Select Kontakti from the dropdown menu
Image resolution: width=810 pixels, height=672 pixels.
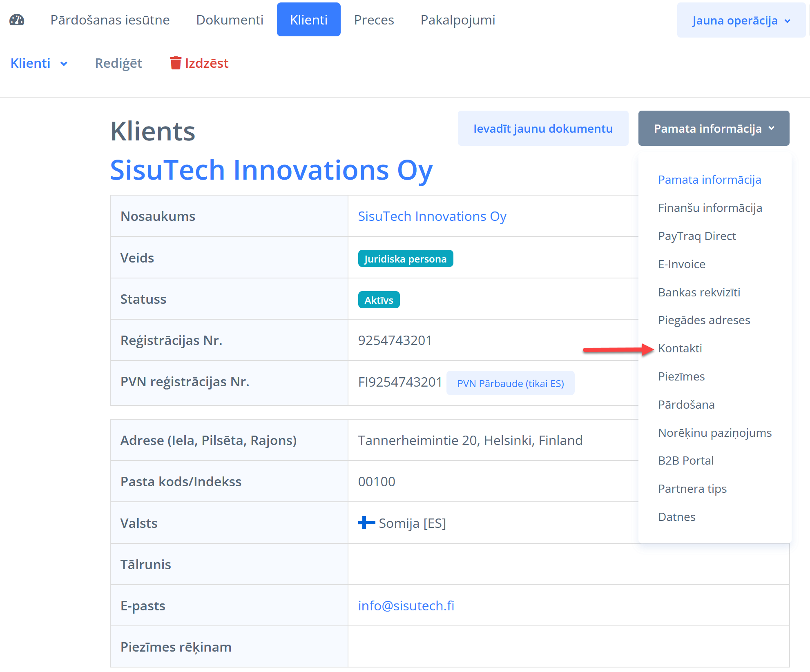(680, 348)
